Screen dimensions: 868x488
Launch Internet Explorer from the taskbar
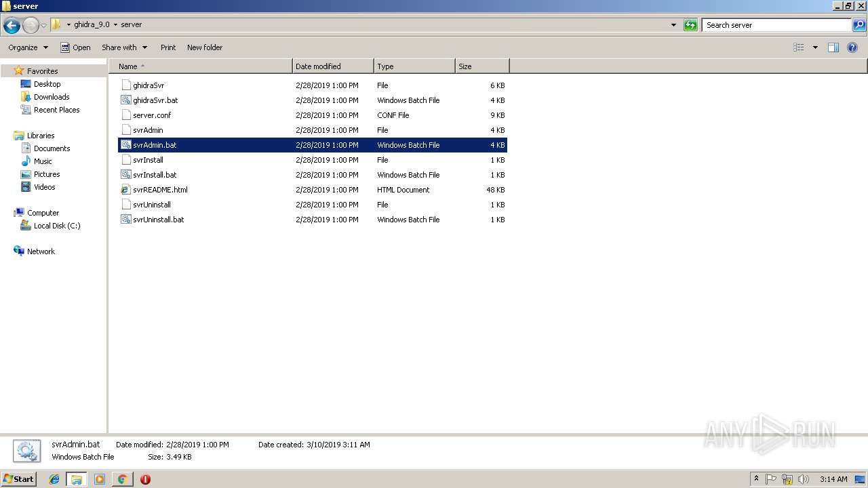point(54,479)
